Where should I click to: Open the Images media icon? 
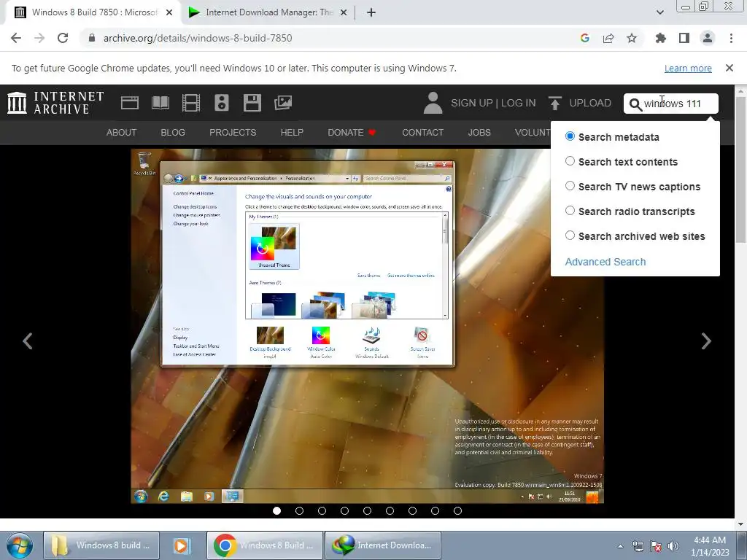(283, 103)
